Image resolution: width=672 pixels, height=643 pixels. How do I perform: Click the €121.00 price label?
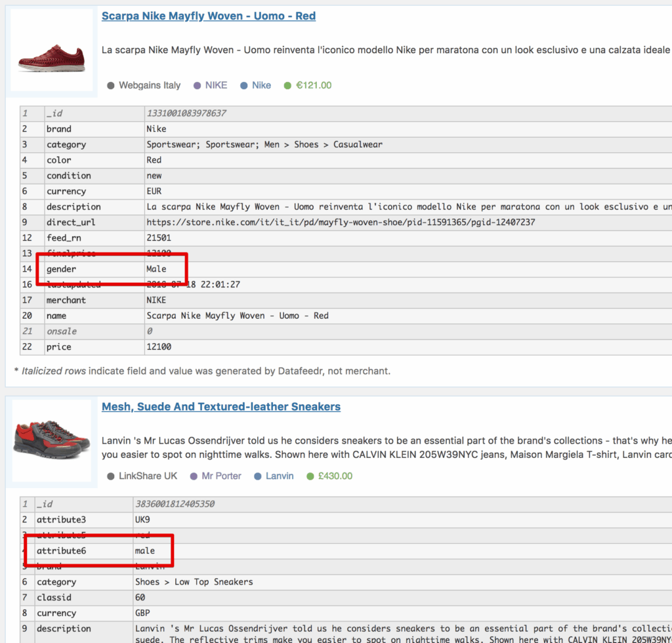point(314,85)
